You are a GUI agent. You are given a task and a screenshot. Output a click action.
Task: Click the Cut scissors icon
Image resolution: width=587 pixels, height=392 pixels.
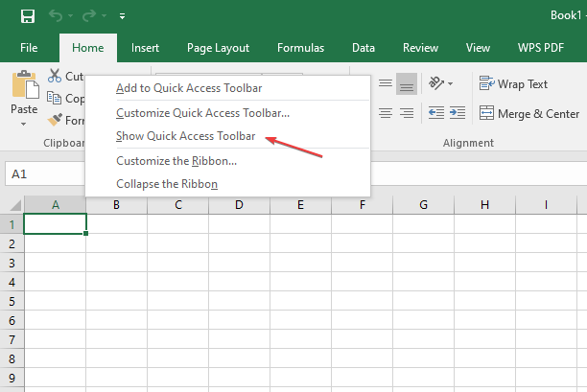[x=55, y=76]
